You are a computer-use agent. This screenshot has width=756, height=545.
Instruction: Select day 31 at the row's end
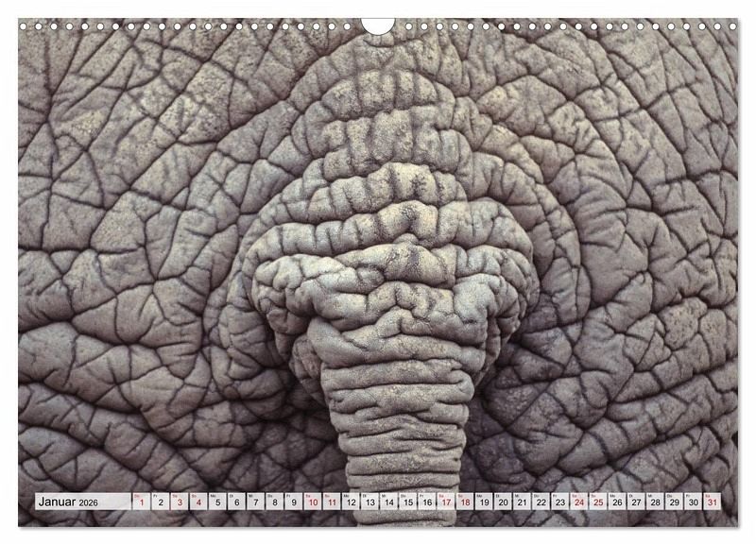(x=712, y=502)
